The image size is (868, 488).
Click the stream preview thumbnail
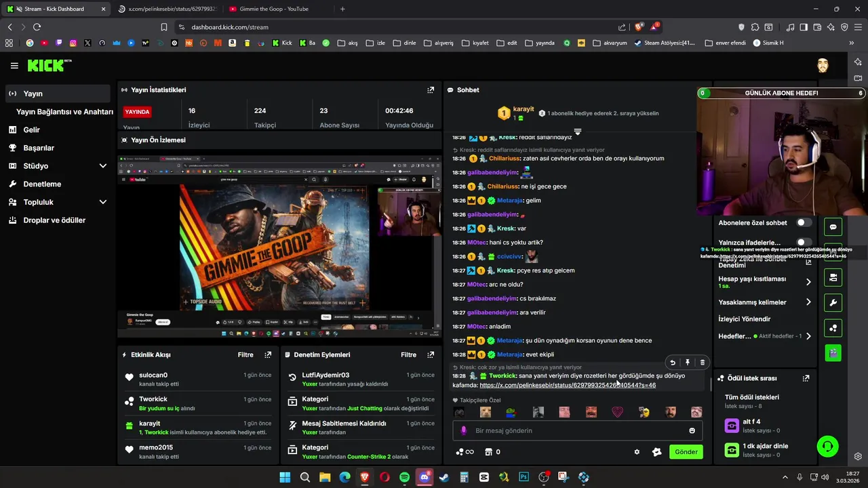pyautogui.click(x=279, y=246)
